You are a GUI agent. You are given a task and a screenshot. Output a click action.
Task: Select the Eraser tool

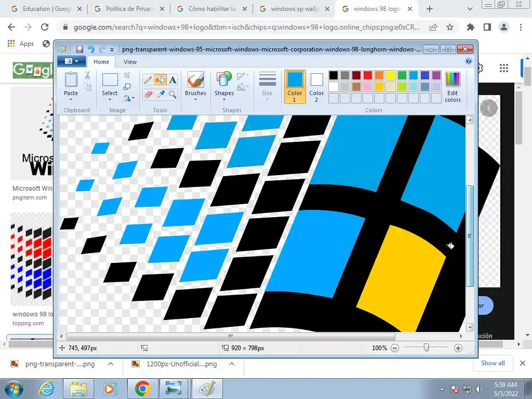point(148,94)
